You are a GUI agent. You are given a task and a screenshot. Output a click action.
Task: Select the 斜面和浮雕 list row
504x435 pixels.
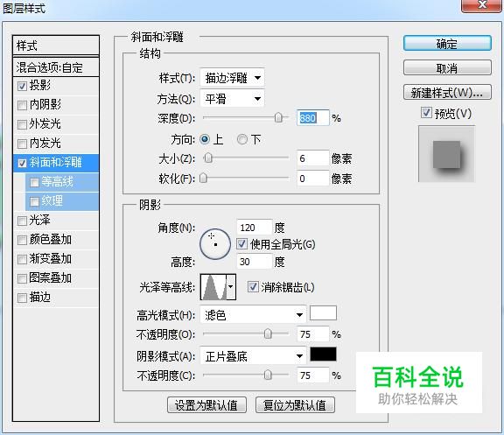pyautogui.click(x=56, y=163)
